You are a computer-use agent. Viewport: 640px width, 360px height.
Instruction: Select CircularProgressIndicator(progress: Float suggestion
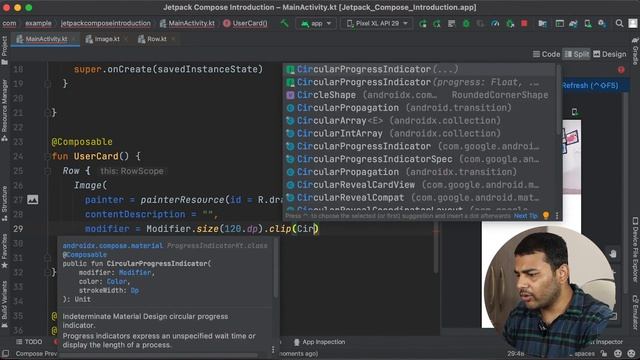tap(420, 82)
